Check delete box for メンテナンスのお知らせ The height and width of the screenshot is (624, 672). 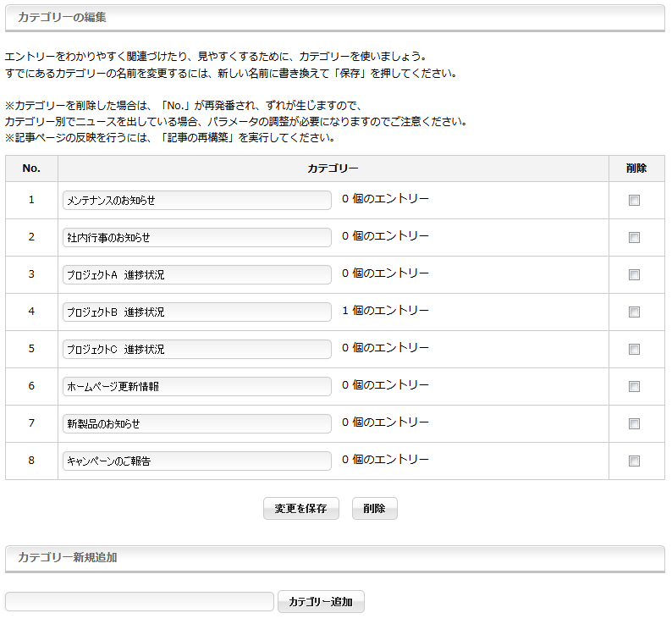coord(634,201)
